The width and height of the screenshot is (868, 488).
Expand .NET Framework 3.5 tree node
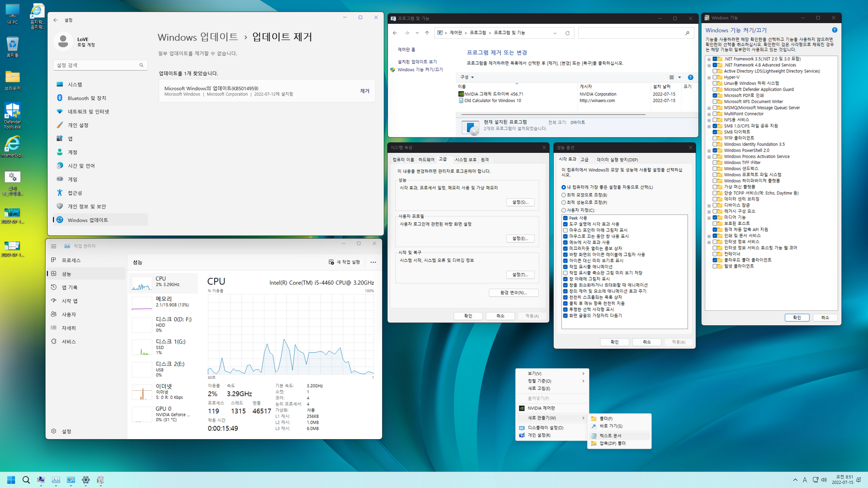(709, 59)
